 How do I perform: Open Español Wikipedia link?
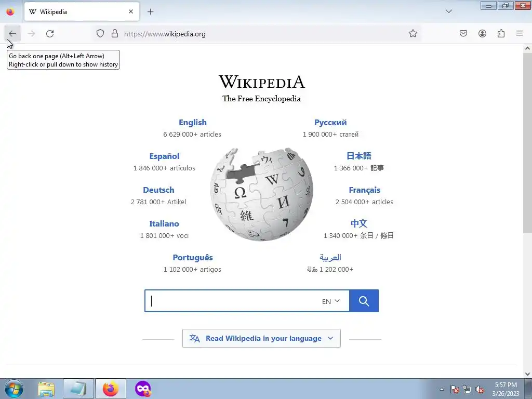[x=164, y=156]
